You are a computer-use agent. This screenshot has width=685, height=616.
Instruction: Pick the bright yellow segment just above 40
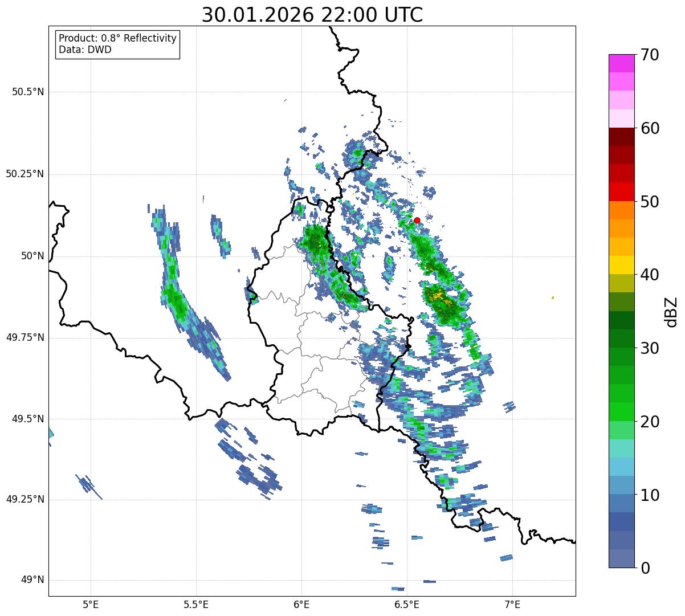621,266
